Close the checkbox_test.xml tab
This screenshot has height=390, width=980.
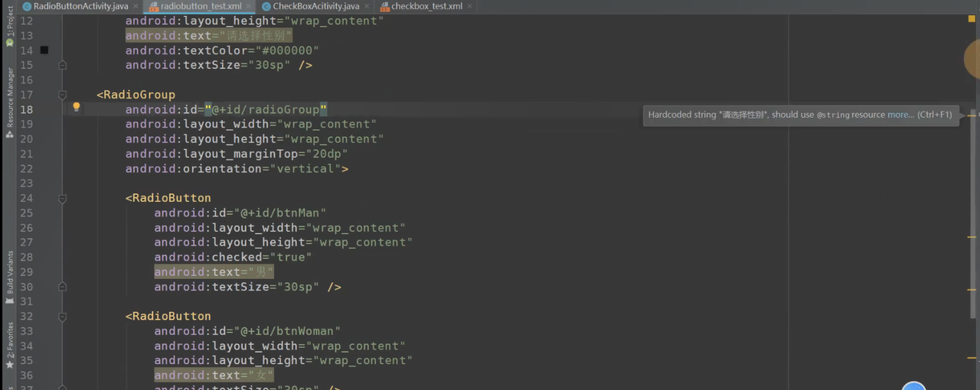coord(469,7)
